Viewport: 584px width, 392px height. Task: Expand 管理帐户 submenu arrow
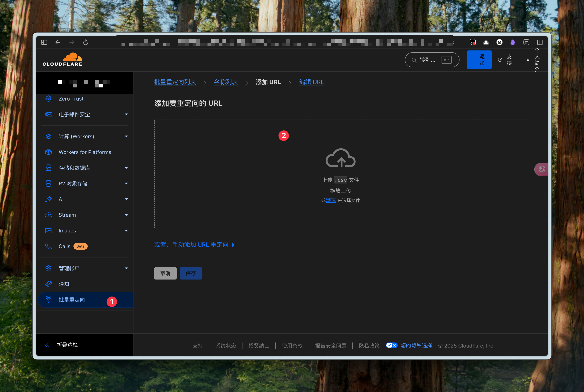126,268
